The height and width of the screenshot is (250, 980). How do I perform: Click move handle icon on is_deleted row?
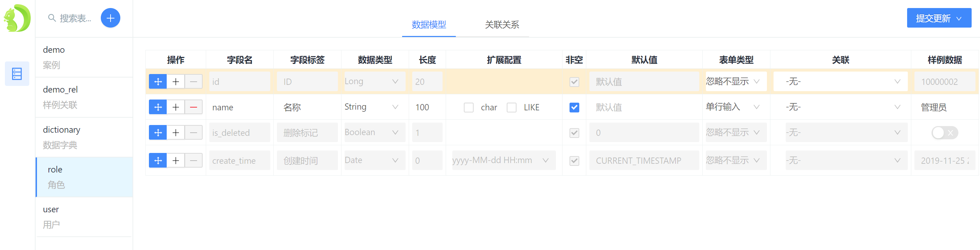pyautogui.click(x=158, y=133)
